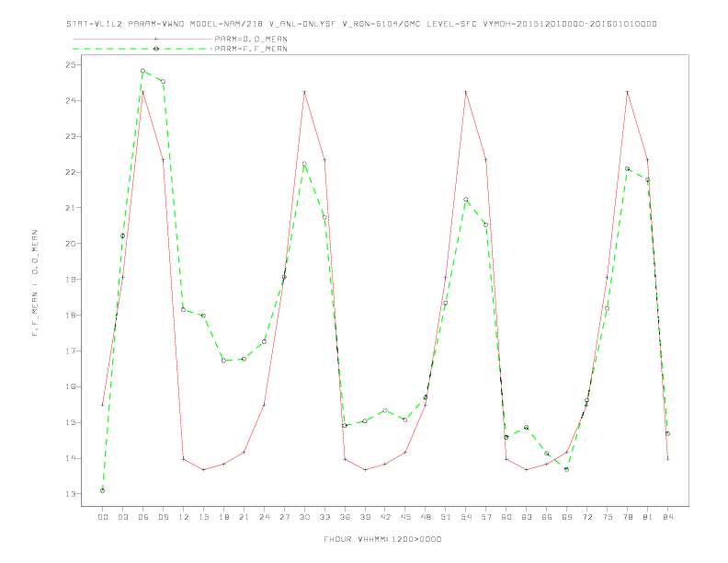Select the red solid legend line sample

(x=142, y=39)
